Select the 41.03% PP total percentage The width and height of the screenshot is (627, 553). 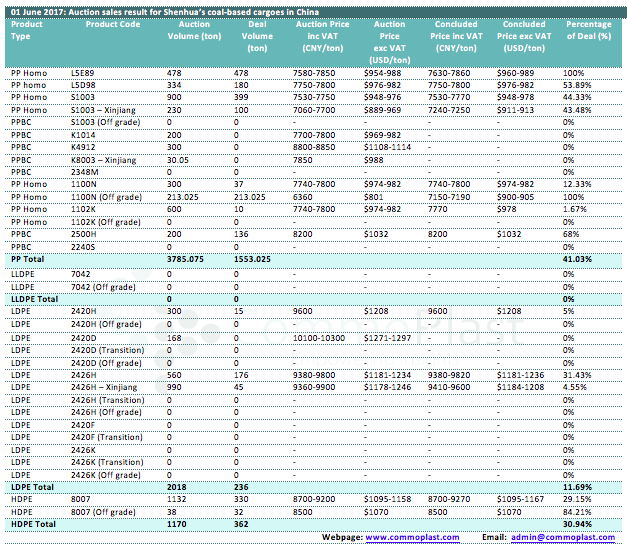click(576, 258)
